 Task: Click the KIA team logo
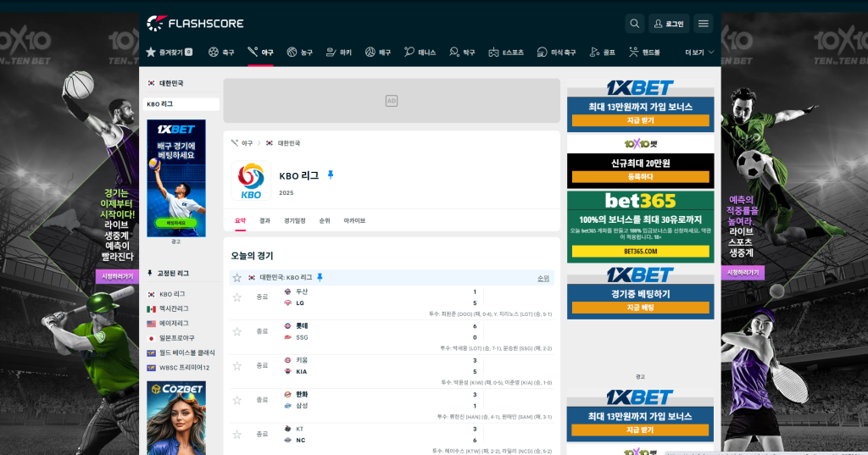click(288, 371)
